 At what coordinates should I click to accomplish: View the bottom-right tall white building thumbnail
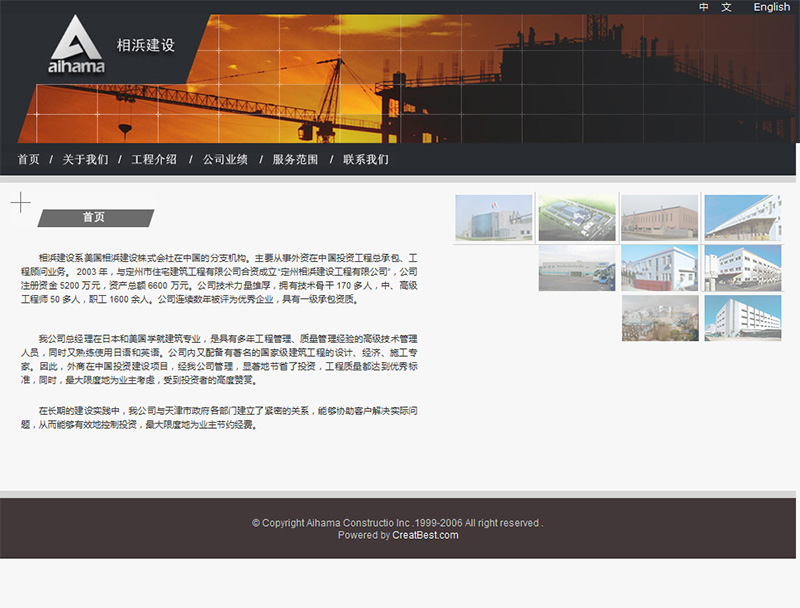(x=743, y=318)
